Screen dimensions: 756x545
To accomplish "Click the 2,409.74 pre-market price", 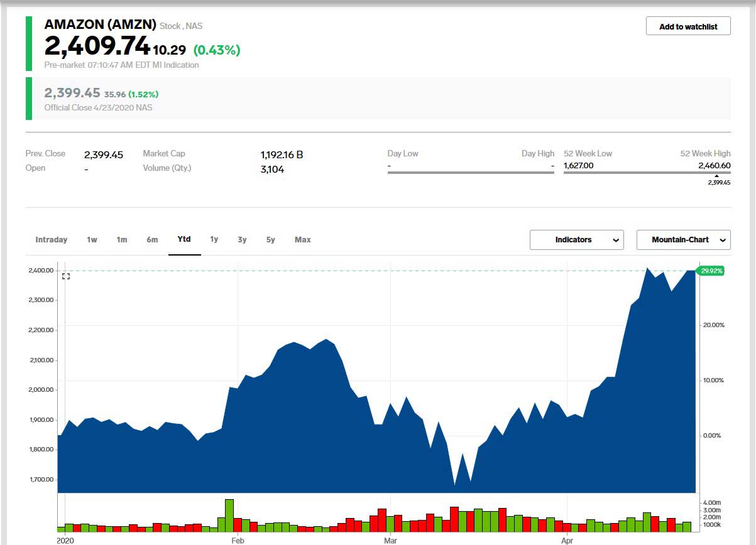I will (97, 46).
